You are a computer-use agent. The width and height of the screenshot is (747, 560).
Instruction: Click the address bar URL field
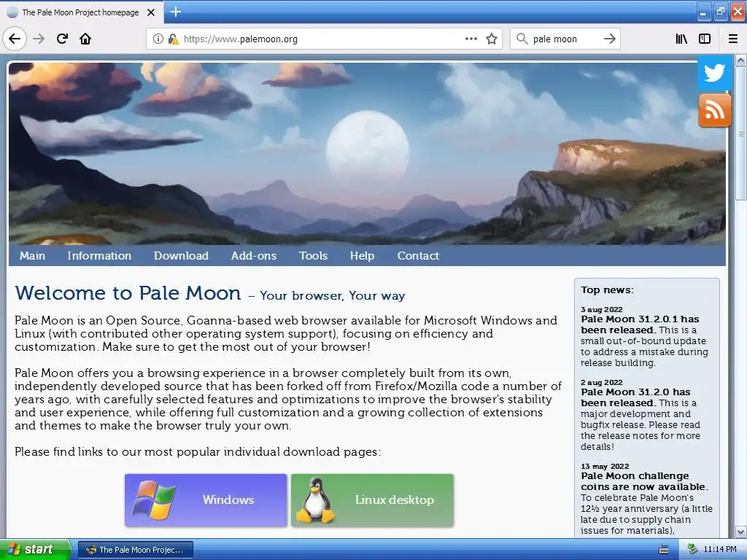click(x=324, y=39)
